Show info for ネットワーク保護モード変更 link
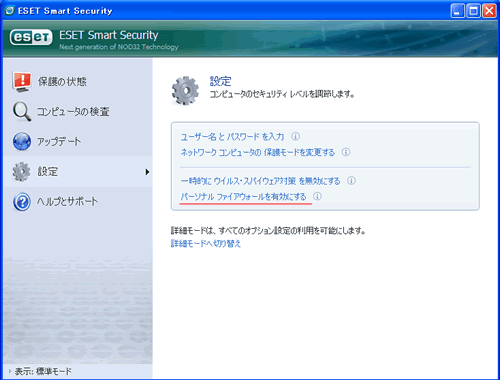The height and width of the screenshot is (380, 500). (346, 152)
